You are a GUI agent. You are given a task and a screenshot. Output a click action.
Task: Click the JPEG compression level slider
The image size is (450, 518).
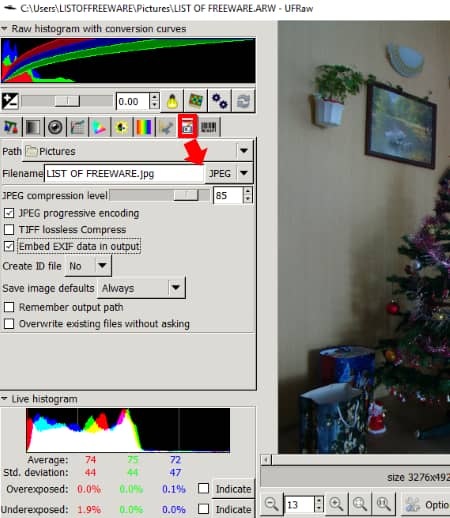[x=159, y=195]
